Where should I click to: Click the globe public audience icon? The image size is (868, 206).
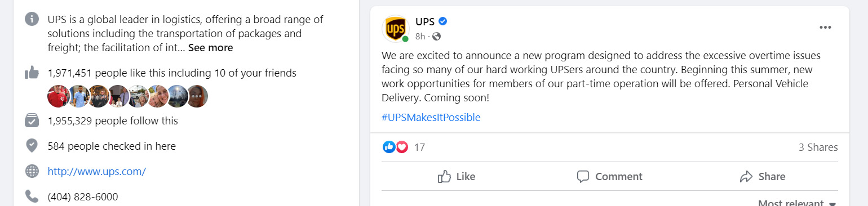point(436,37)
